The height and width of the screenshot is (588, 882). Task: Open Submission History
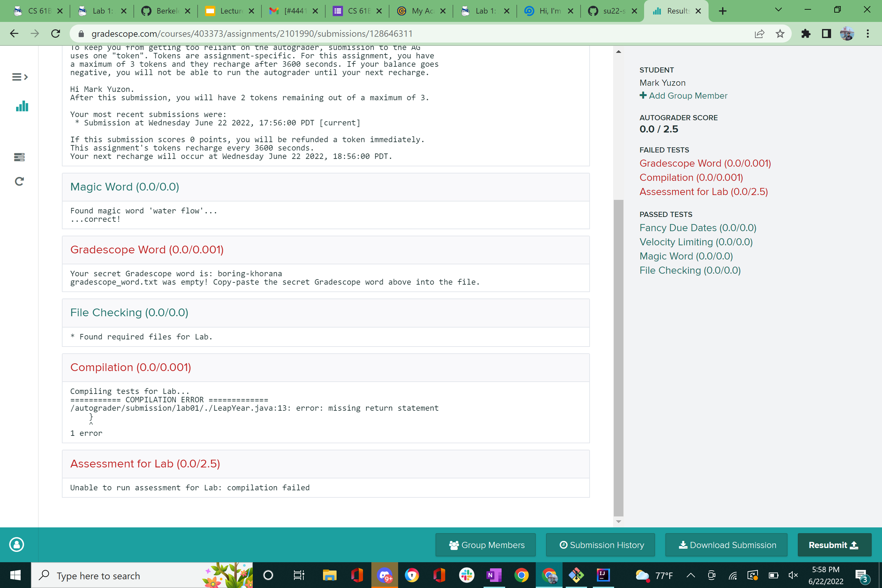coord(600,545)
